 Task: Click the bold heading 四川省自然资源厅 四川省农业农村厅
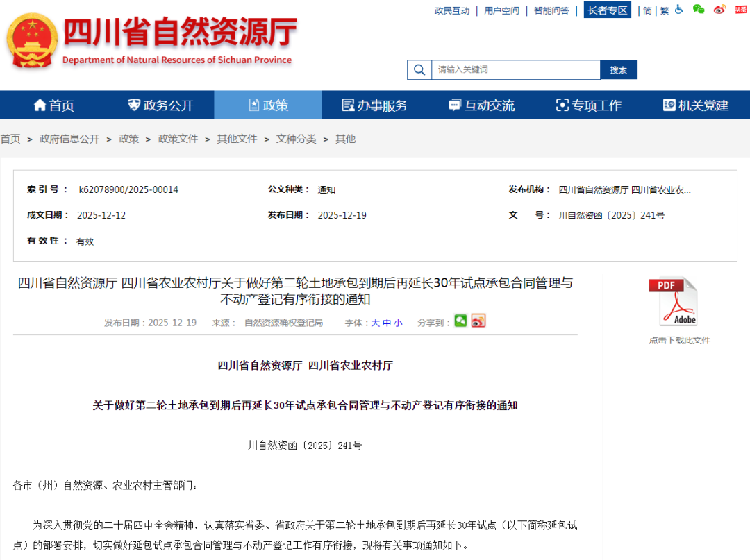[x=305, y=366]
